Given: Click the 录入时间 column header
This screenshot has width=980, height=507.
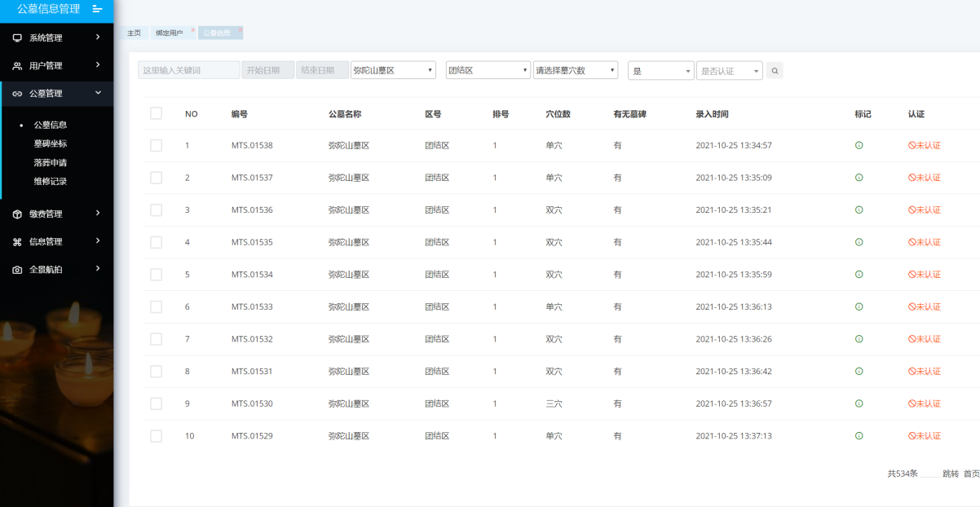Looking at the screenshot, I should 712,114.
